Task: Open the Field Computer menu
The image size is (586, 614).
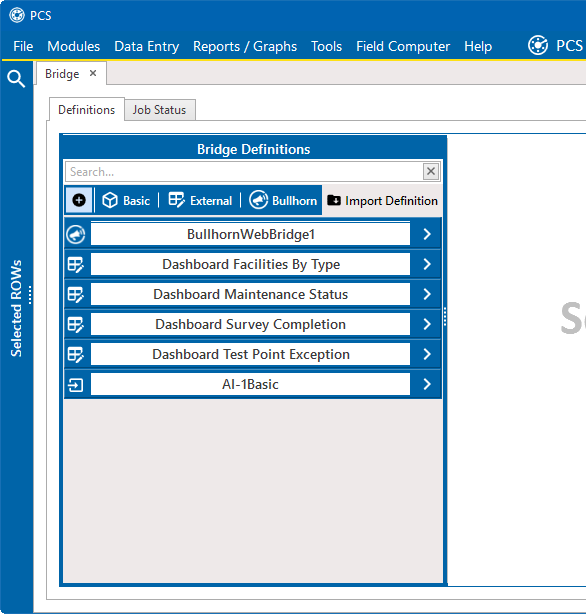Action: coord(403,46)
